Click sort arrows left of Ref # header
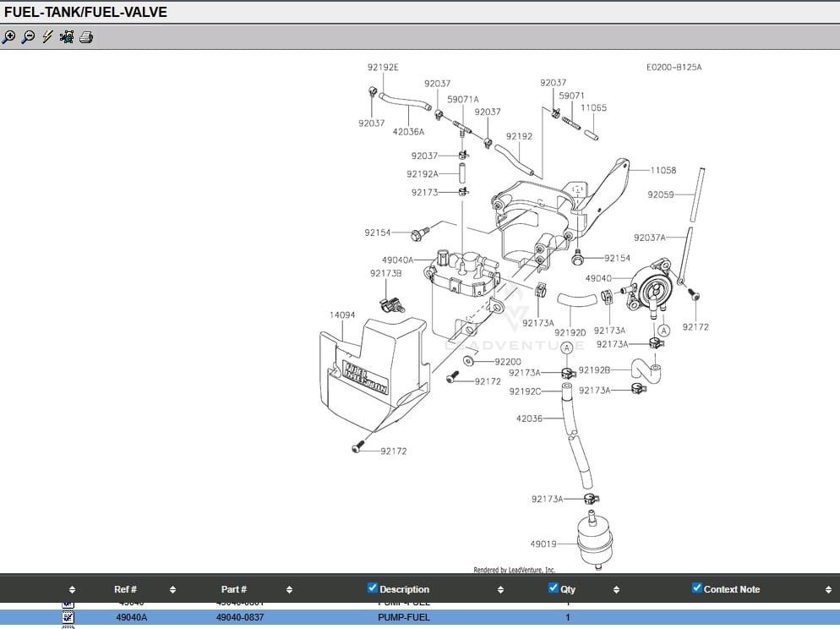This screenshot has height=629, width=840. pyautogui.click(x=72, y=590)
